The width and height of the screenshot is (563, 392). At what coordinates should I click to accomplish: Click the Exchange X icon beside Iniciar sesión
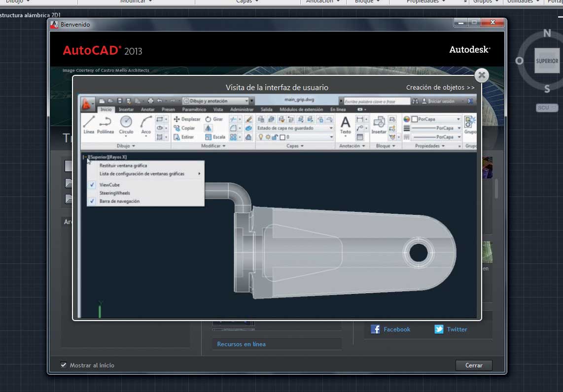click(x=470, y=101)
